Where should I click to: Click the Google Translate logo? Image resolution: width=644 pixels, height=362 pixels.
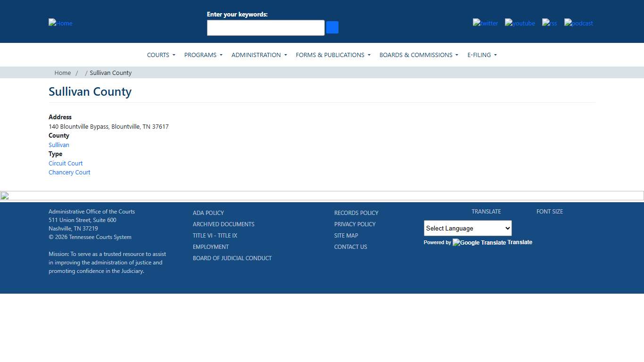pyautogui.click(x=479, y=243)
